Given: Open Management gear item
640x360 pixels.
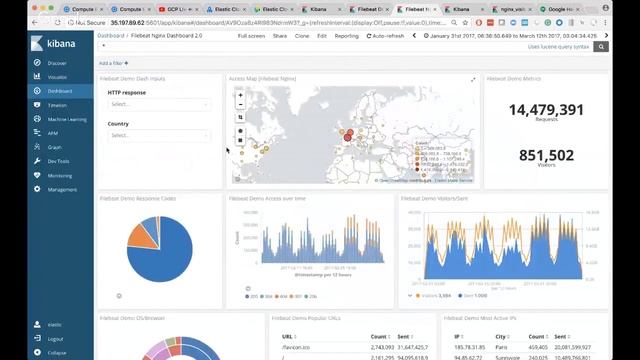Looking at the screenshot, I should [x=62, y=189].
